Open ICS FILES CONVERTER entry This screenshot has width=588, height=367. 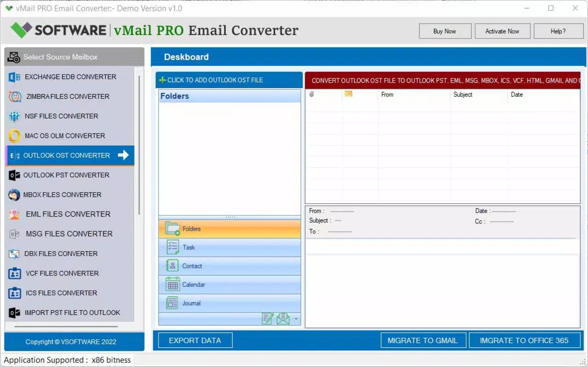pyautogui.click(x=70, y=293)
